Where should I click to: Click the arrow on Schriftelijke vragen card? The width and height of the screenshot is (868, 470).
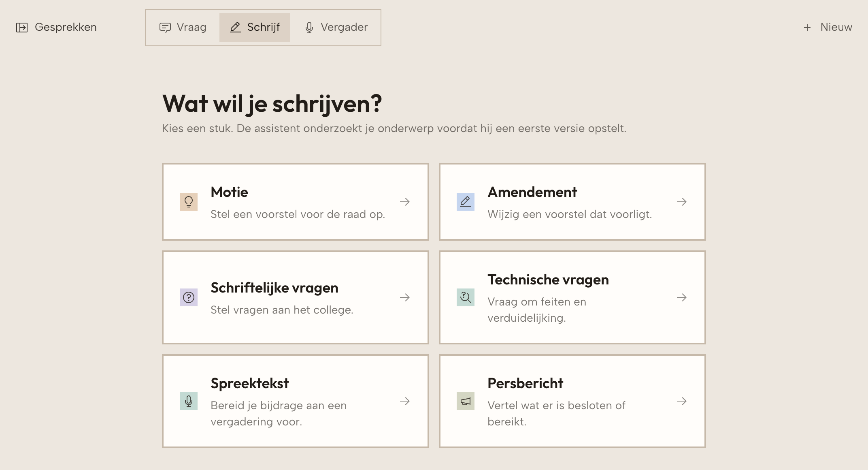pos(405,297)
